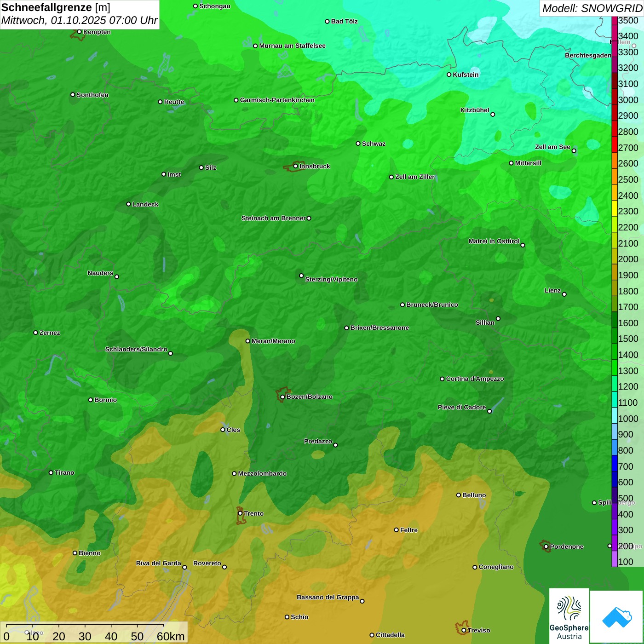Click the 'Sterzing/Vipiteno' label
This screenshot has width=644, height=644.
(x=331, y=280)
